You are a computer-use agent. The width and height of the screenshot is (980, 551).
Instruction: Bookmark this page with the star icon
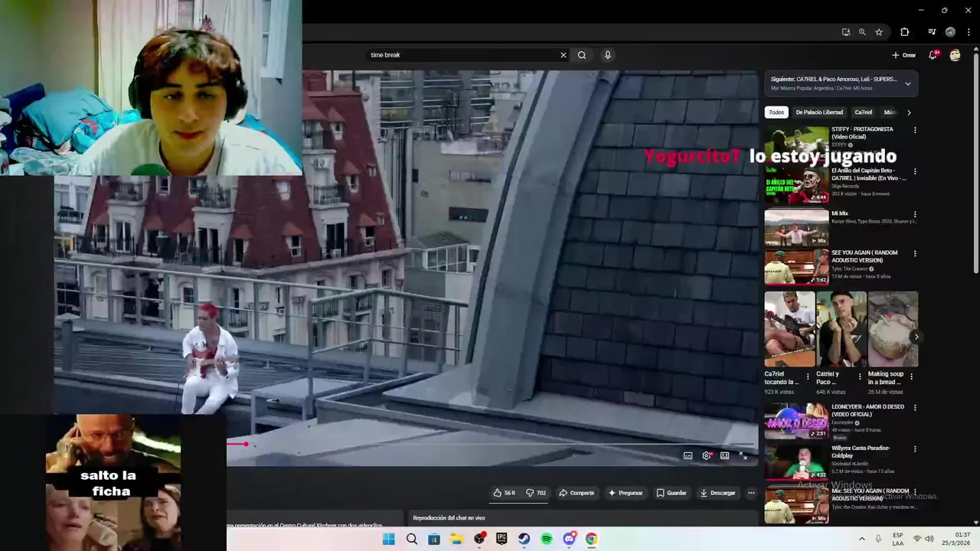coord(879,32)
